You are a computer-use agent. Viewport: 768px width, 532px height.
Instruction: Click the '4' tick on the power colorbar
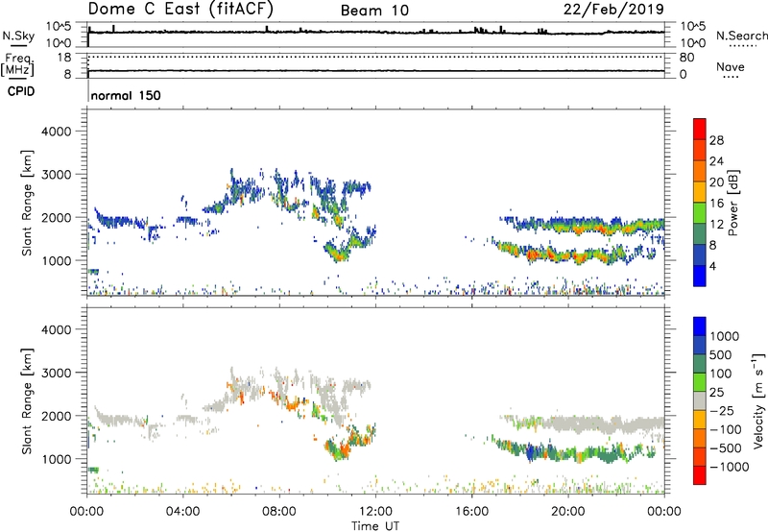tap(712, 266)
